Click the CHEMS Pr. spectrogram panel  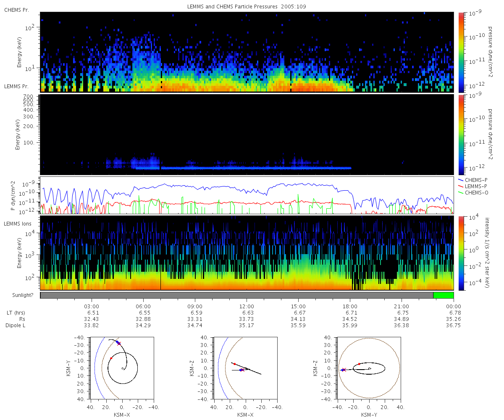(x=247, y=52)
